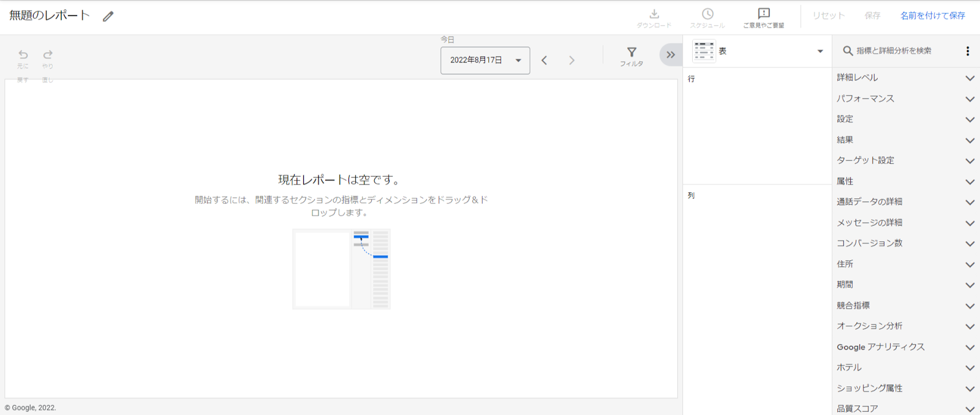Collapse side panel with double-chevron button

pyautogui.click(x=671, y=54)
